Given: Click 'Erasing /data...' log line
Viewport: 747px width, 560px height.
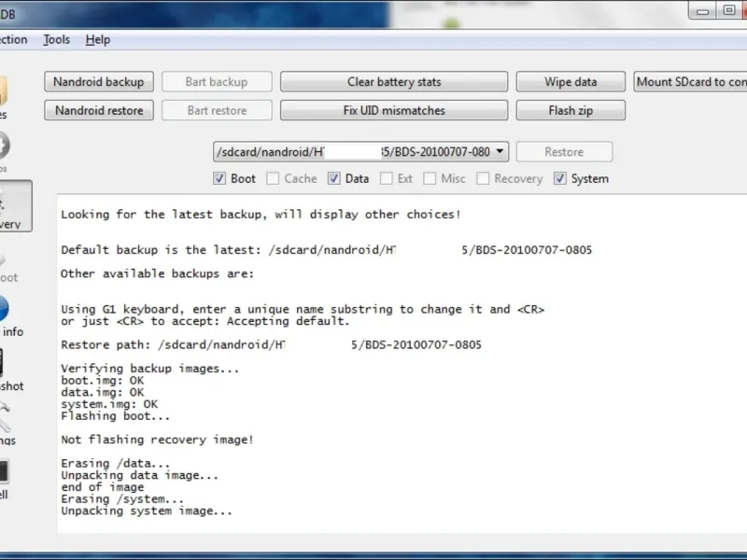Looking at the screenshot, I should point(115,463).
